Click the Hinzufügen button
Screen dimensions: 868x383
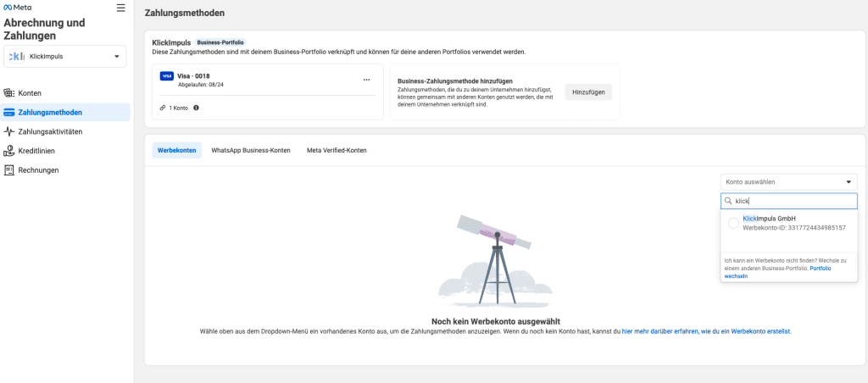coord(588,92)
